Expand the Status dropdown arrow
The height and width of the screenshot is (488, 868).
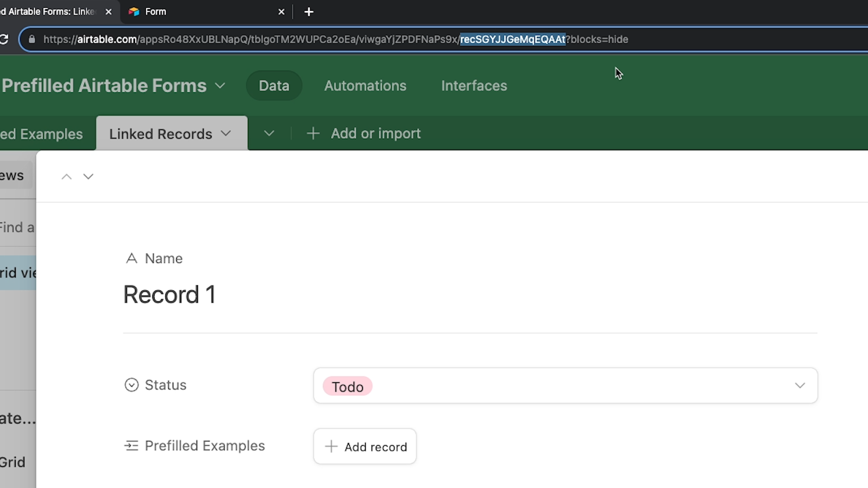[x=800, y=386]
